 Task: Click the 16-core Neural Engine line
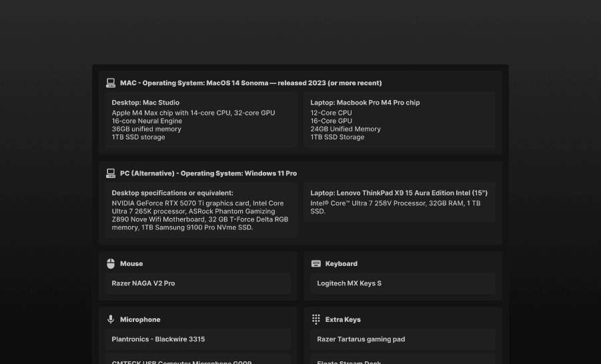pyautogui.click(x=147, y=121)
